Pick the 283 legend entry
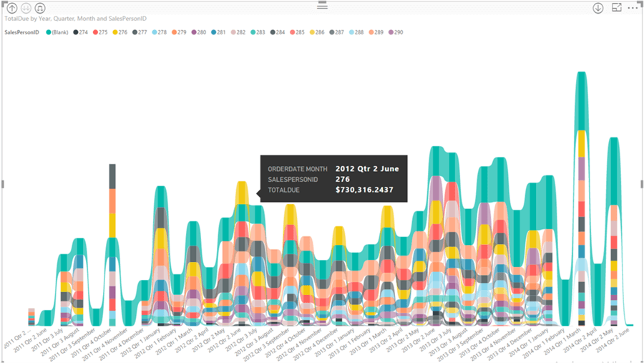This screenshot has width=644, height=363. click(x=258, y=32)
